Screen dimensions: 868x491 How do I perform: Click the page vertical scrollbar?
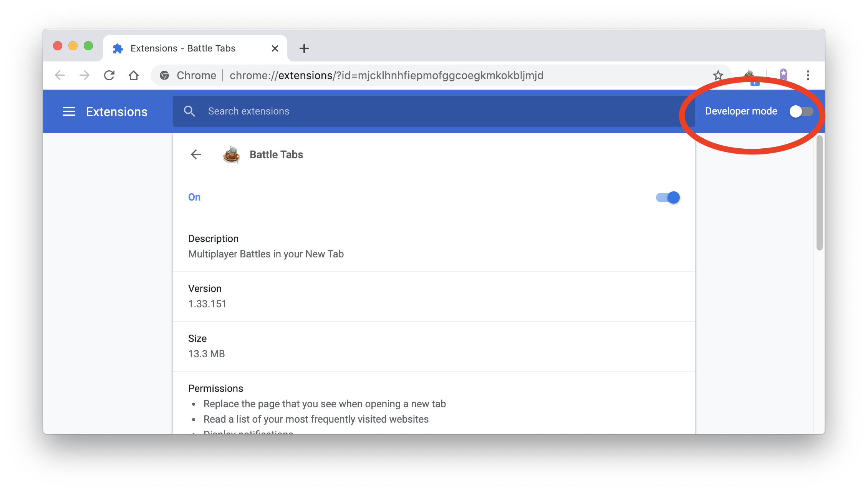pos(819,192)
